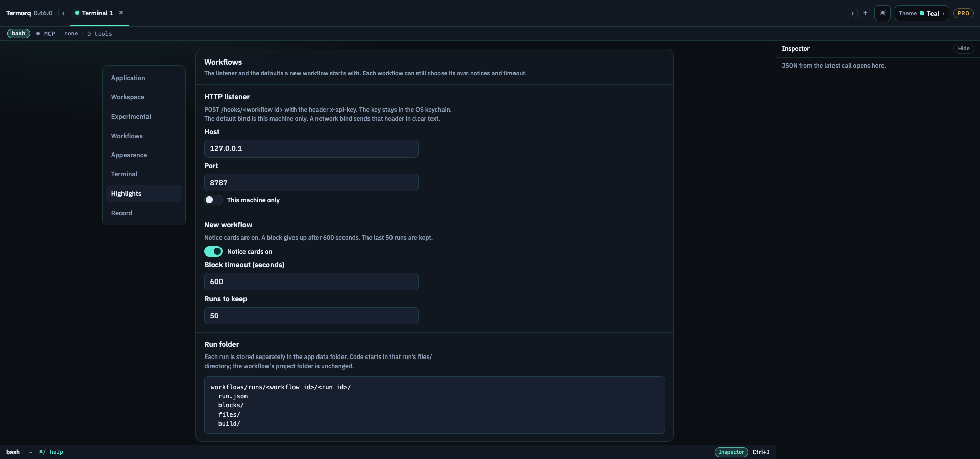Image resolution: width=980 pixels, height=459 pixels.
Task: Click the Run folder path code block
Action: point(434,405)
